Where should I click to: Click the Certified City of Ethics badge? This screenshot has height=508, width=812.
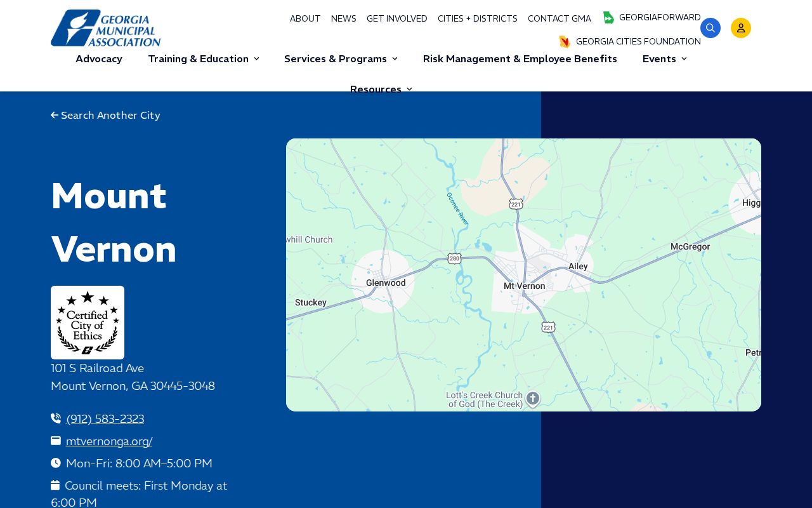(x=88, y=323)
